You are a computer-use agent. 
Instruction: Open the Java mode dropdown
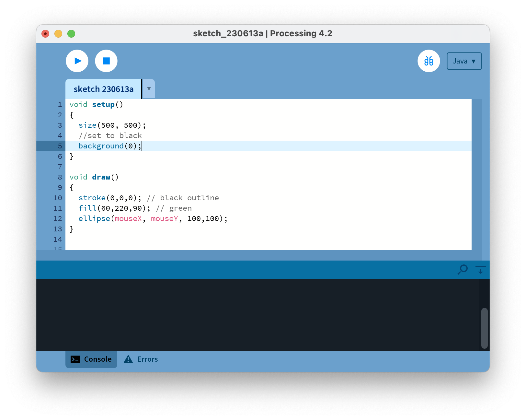(x=464, y=61)
